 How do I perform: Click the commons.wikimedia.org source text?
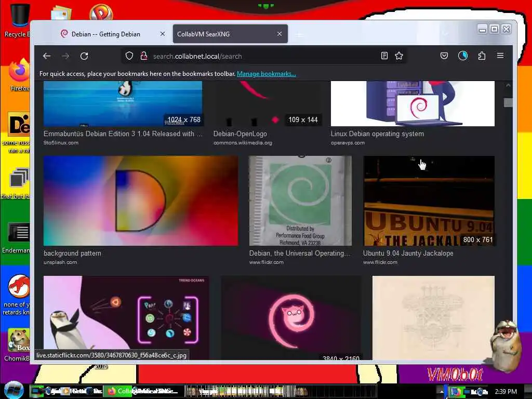pyautogui.click(x=243, y=143)
